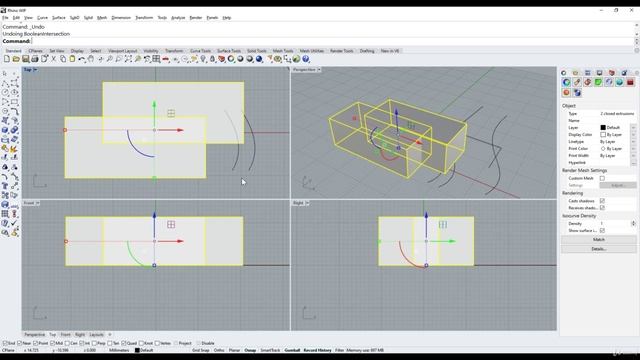Click the Copy icon in toolbar
The image size is (640, 360).
[x=63, y=59]
